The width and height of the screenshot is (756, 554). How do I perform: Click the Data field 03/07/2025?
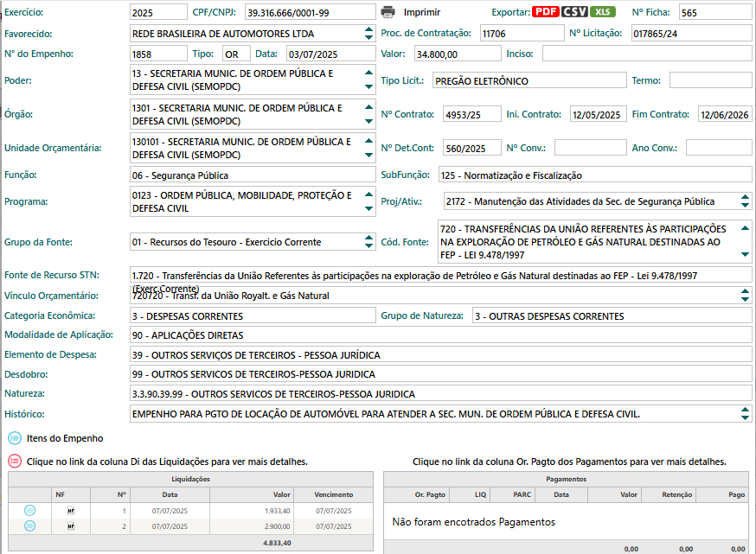[x=331, y=54]
